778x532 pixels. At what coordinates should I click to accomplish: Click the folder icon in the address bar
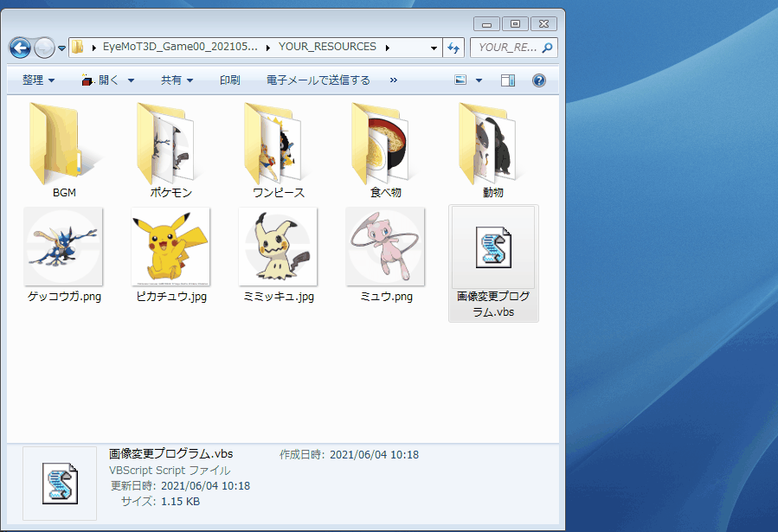pos(77,47)
